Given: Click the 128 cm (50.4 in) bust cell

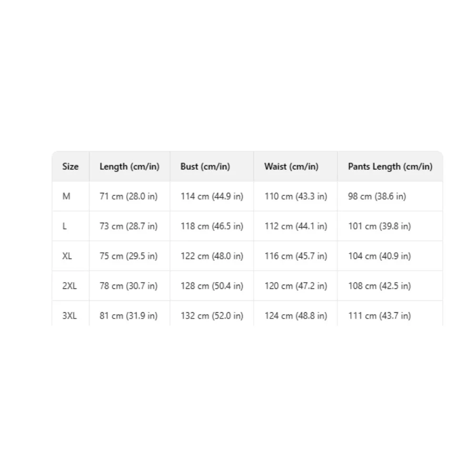Looking at the screenshot, I should click(212, 286).
